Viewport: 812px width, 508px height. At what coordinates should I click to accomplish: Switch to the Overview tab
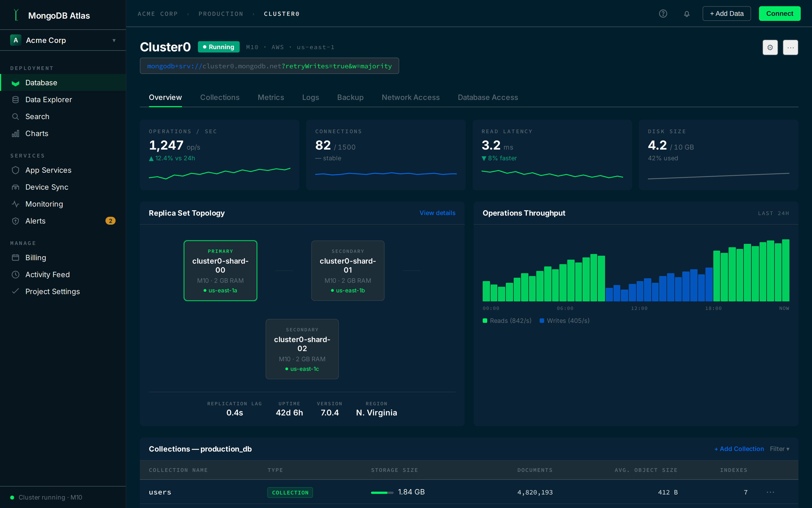pyautogui.click(x=166, y=97)
